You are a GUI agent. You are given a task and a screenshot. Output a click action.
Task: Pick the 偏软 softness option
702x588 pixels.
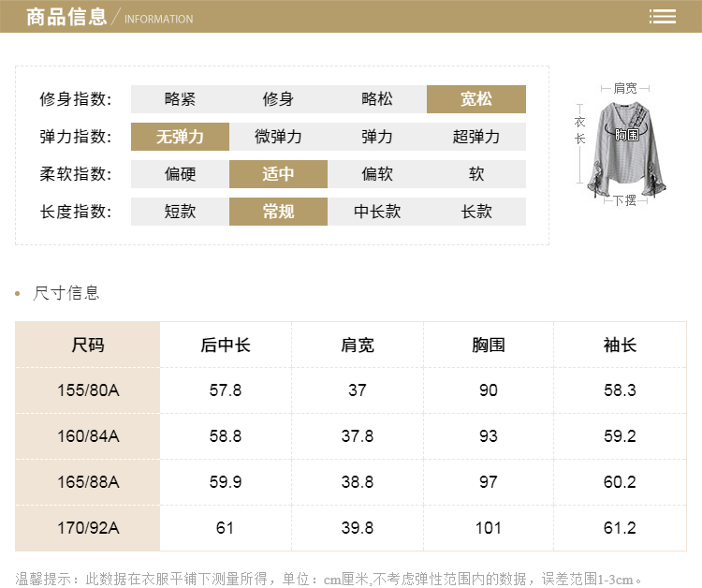(377, 174)
